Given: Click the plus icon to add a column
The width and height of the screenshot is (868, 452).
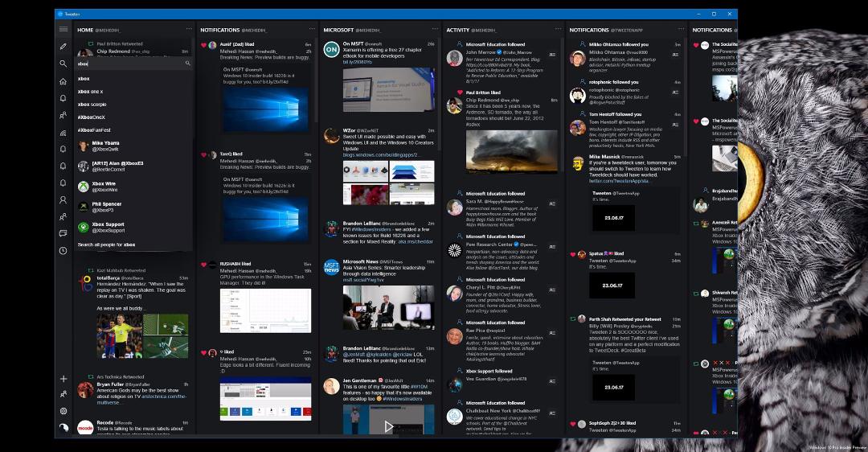Looking at the screenshot, I should (63, 379).
